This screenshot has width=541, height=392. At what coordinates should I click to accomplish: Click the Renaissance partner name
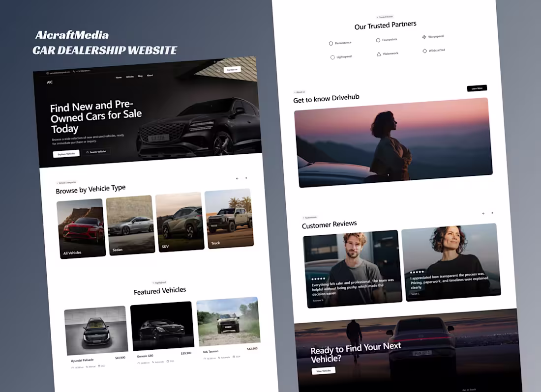[343, 43]
